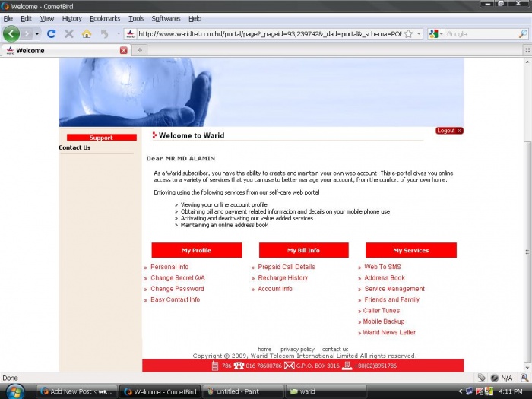This screenshot has width=532, height=399.
Task: Go to the Home page icon
Action: (87, 33)
